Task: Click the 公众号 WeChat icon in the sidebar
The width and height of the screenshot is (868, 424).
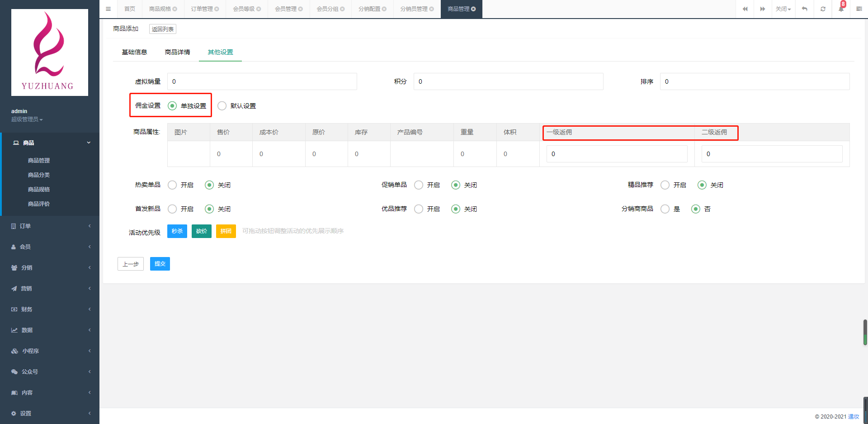Action: 14,372
